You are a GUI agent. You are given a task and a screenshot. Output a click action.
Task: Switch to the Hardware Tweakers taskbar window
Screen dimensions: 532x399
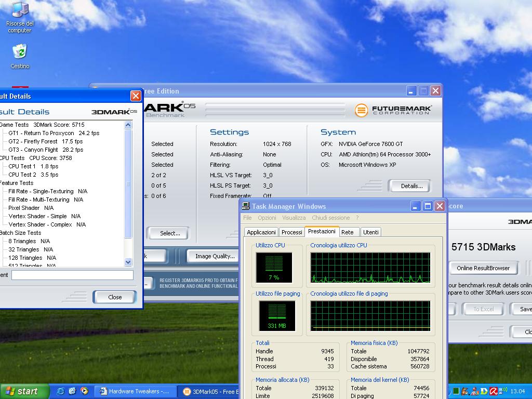click(137, 391)
